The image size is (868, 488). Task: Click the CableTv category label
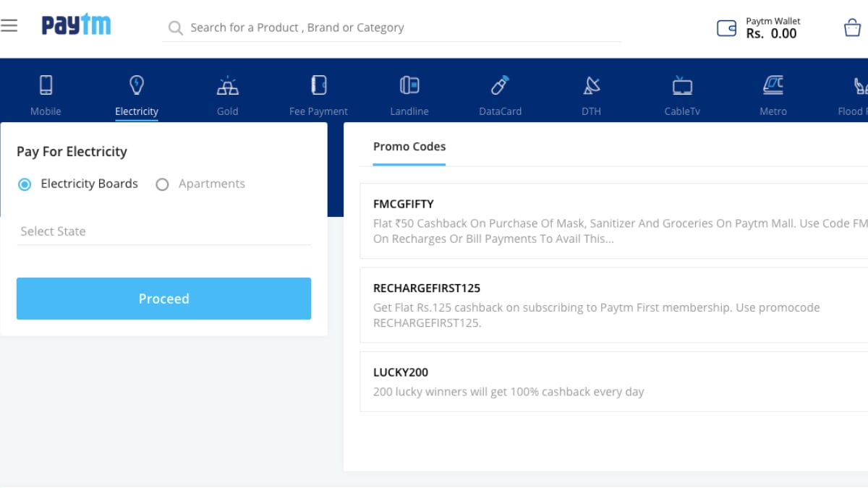coord(682,111)
